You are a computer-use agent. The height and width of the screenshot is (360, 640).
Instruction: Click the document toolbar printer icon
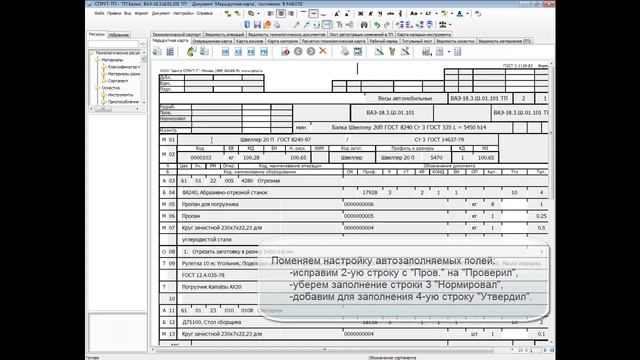click(345, 51)
